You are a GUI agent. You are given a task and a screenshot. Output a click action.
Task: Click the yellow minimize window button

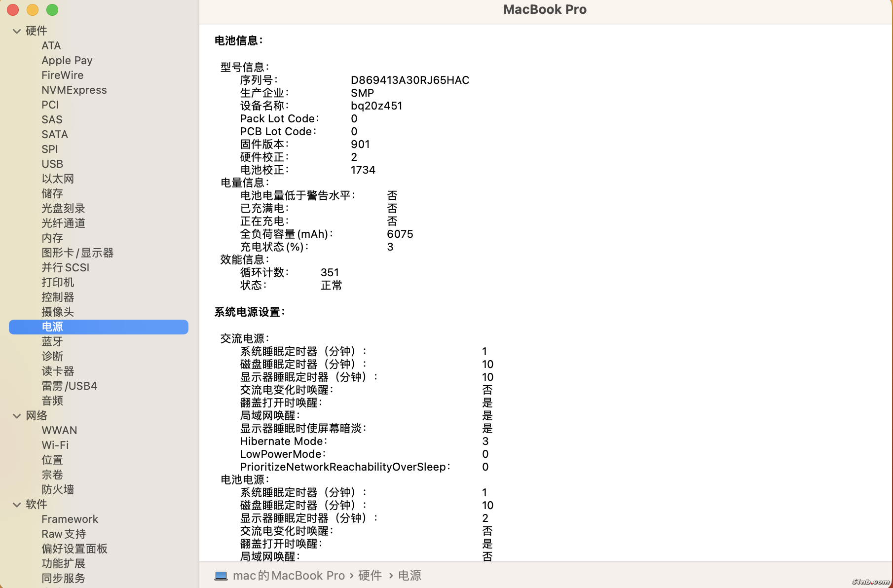[33, 10]
